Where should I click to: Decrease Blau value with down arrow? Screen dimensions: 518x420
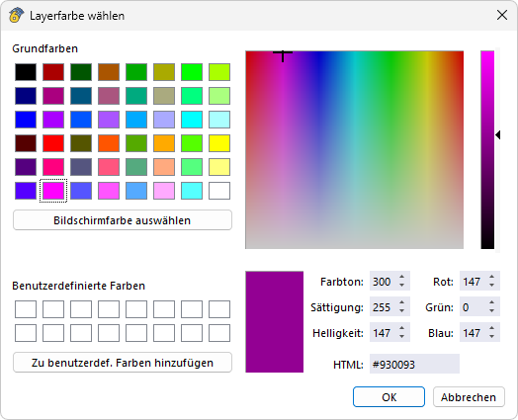tap(492, 336)
